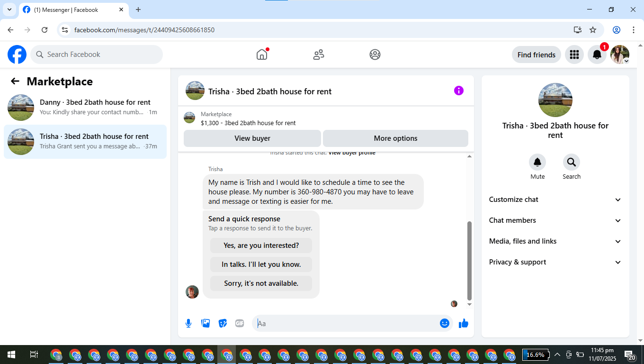Click Trisha's avatar beside the quick responses
The height and width of the screenshot is (364, 644).
tap(192, 292)
